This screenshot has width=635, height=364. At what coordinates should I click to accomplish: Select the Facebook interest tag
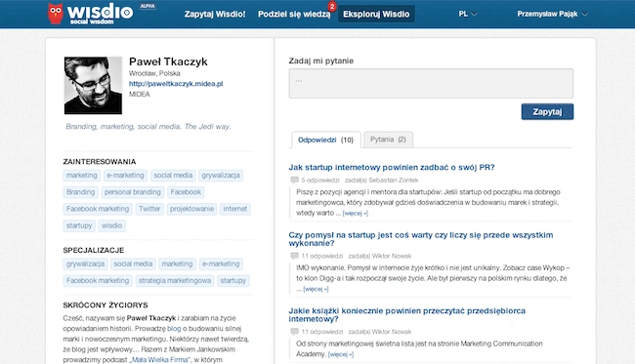186,192
